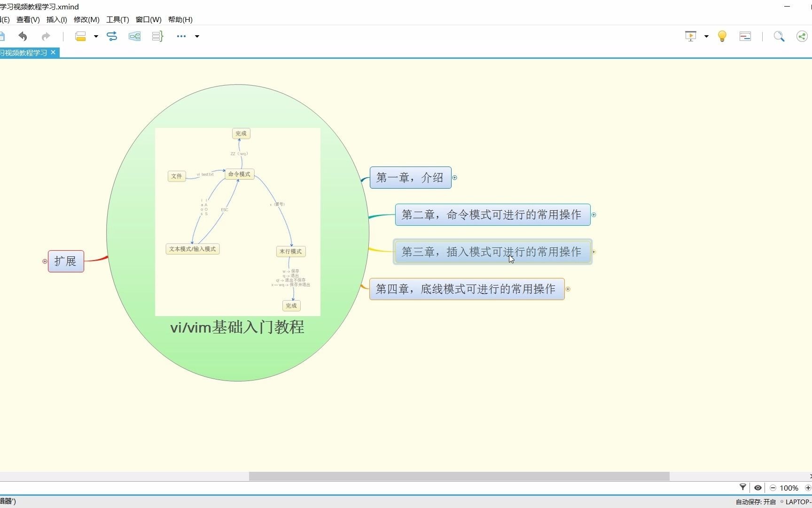
Task: Open the 修改(M) menu
Action: coord(86,19)
